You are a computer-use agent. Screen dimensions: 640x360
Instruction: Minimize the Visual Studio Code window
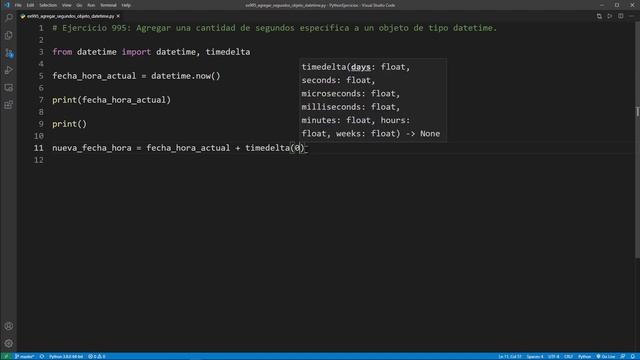(x=602, y=5)
